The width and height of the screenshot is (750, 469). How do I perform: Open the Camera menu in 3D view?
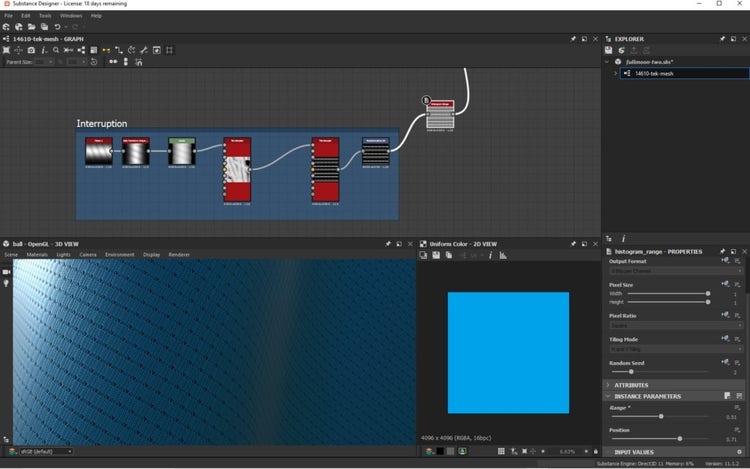88,255
